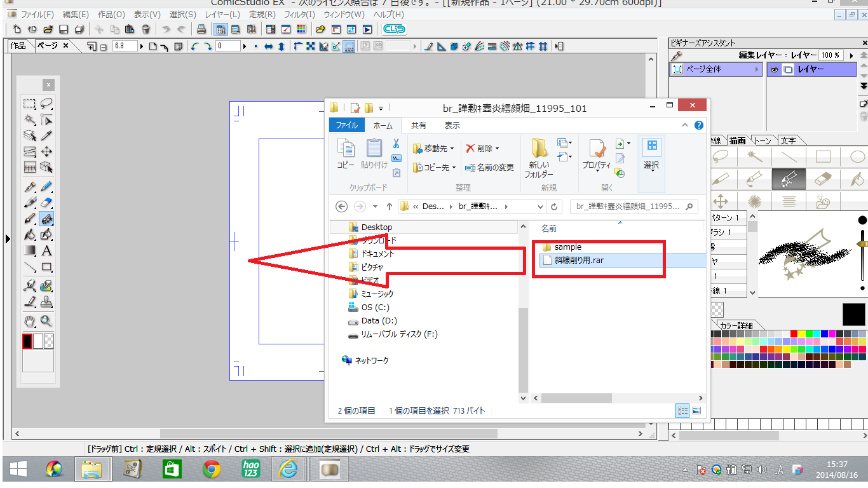
Task: Go up one folder level in Explorer
Action: pyautogui.click(x=389, y=207)
